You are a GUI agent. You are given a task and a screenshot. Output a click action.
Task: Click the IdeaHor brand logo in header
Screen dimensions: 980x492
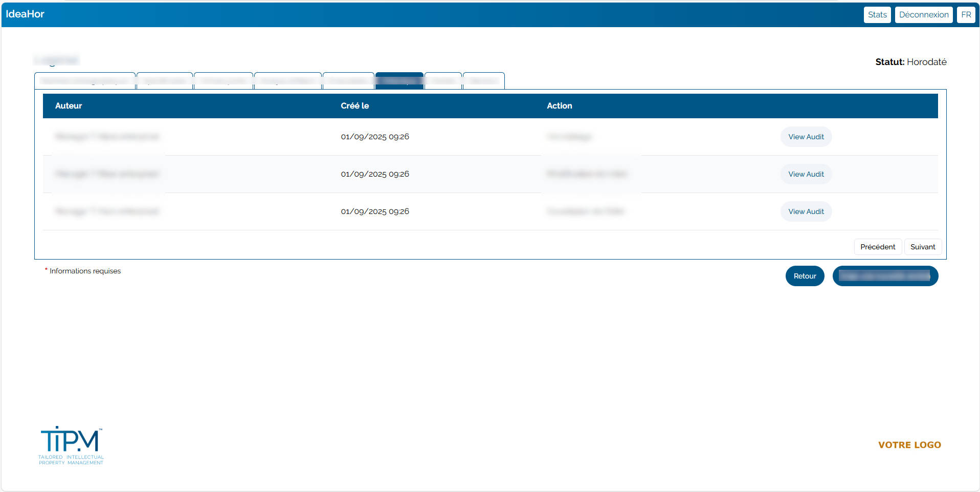25,14
